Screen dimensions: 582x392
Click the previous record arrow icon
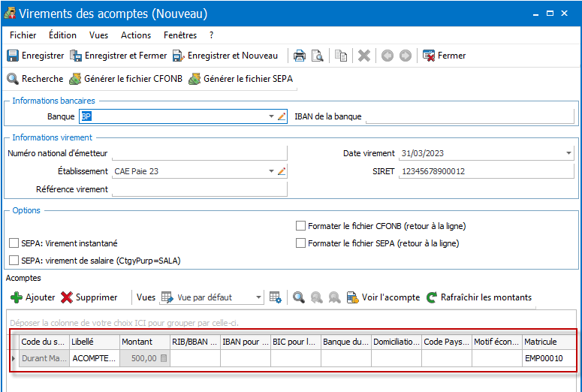387,56
